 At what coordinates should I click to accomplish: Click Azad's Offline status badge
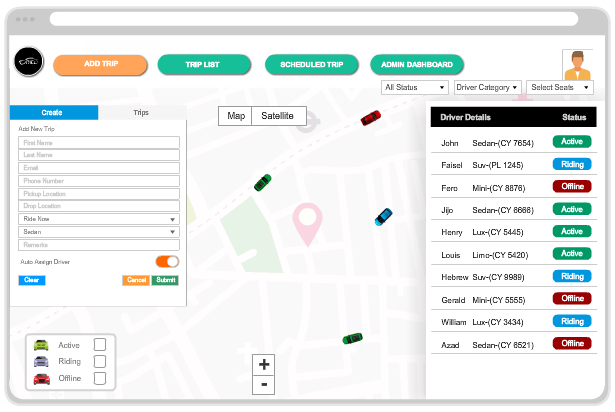[x=572, y=343]
